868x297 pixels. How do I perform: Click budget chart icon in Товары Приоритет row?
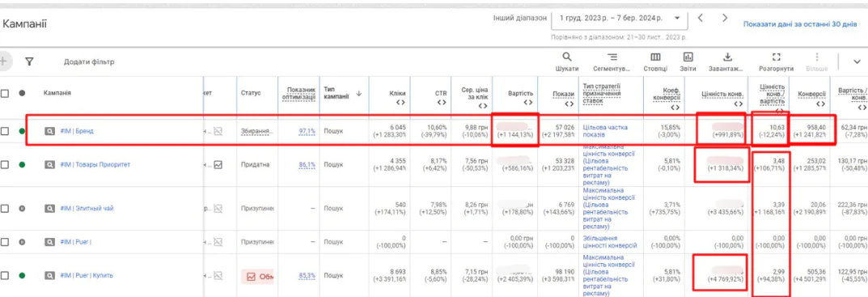[x=218, y=164]
